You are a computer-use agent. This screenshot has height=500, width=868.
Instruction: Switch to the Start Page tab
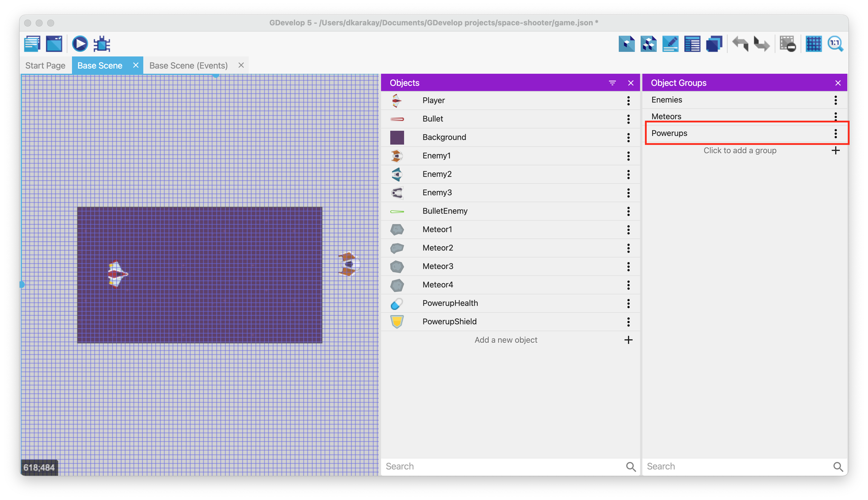pos(45,66)
